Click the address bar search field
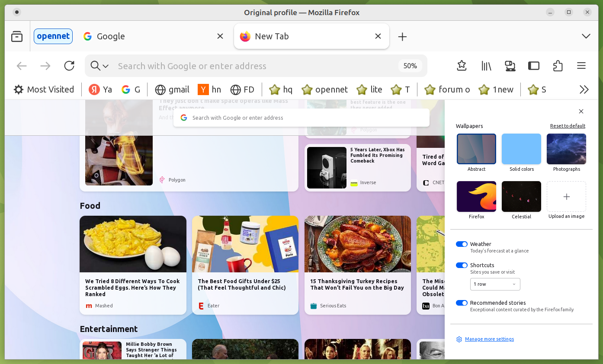603x364 pixels. click(x=255, y=66)
